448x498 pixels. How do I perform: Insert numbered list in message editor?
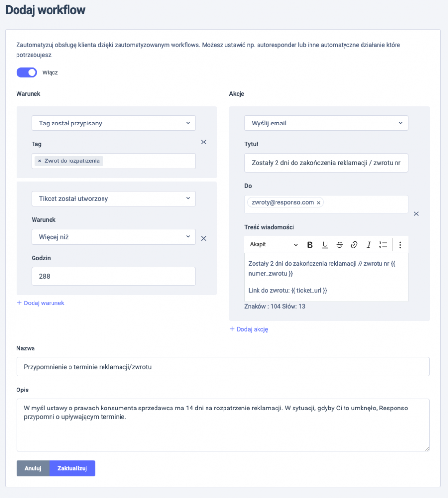coord(383,245)
